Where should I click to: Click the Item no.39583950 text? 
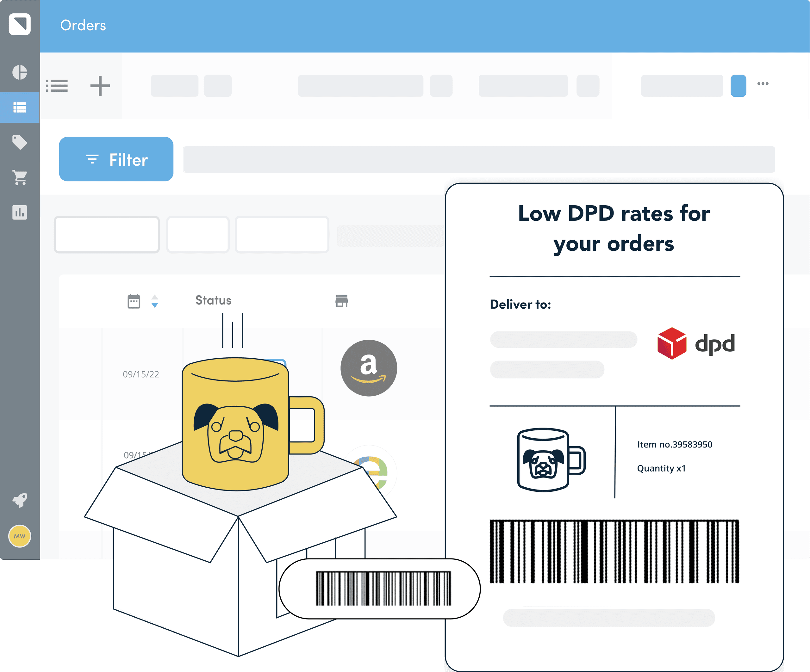click(675, 445)
